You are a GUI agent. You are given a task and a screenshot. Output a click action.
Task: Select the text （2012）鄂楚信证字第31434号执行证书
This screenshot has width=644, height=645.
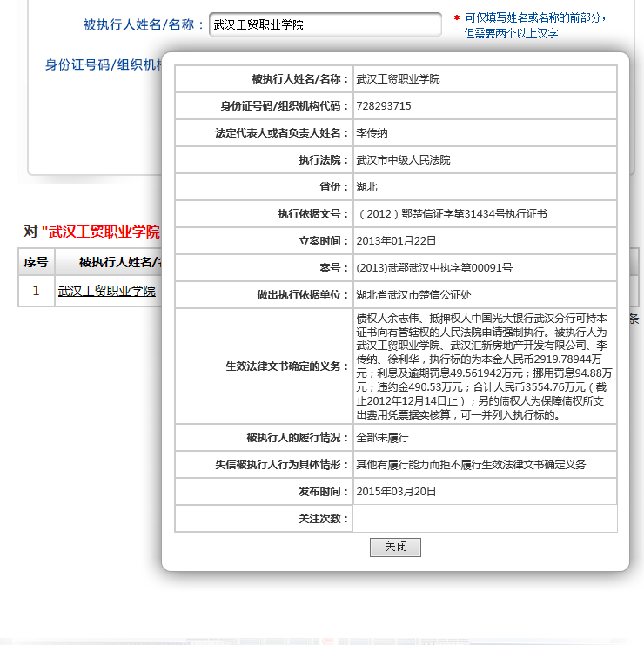pyautogui.click(x=452, y=214)
